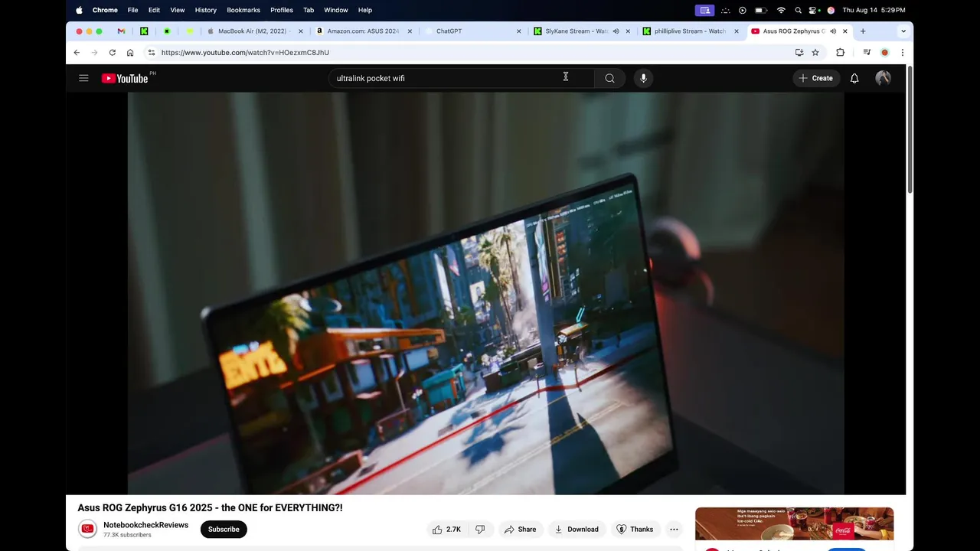Open Chrome media controls icon
This screenshot has height=551, width=980.
pyautogui.click(x=867, y=53)
